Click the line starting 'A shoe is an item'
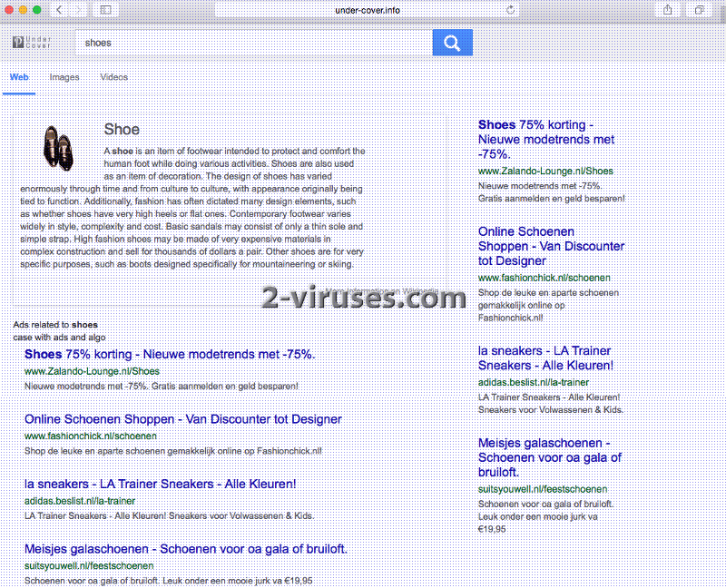Screen dimensions: 726x588 [234, 151]
